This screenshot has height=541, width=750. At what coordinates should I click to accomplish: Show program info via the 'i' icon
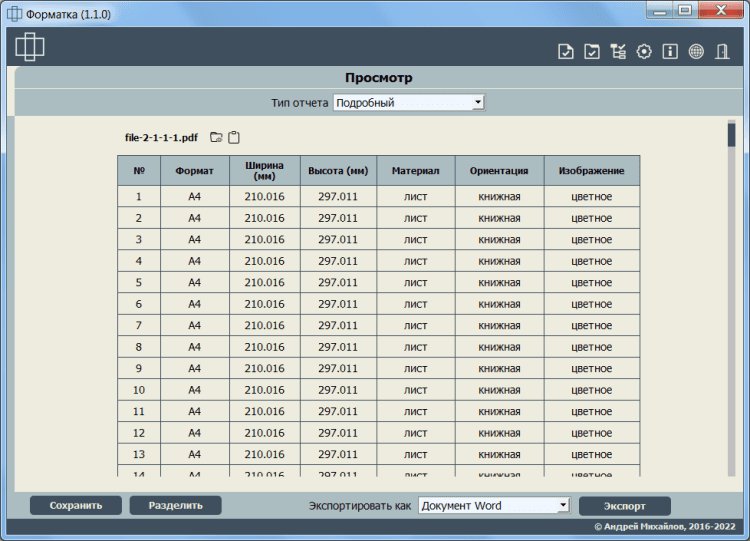[x=670, y=52]
